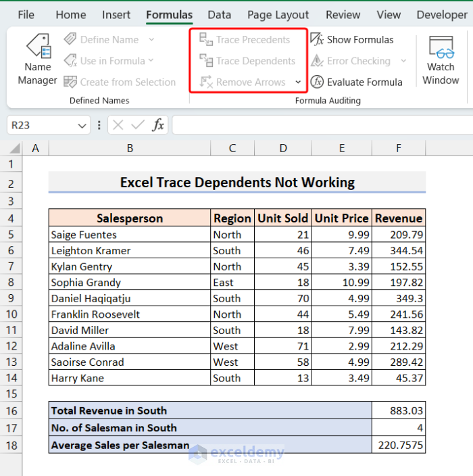Click the Revenue header cell
This screenshot has width=473, height=476.
[x=399, y=218]
